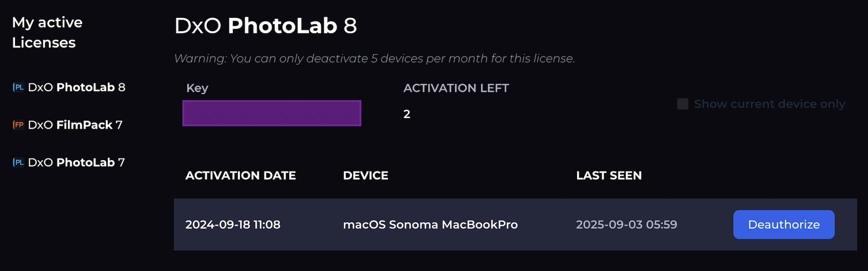Open the DxO PhotoLab 8 license entry
The width and height of the screenshot is (868, 271).
[x=76, y=87]
